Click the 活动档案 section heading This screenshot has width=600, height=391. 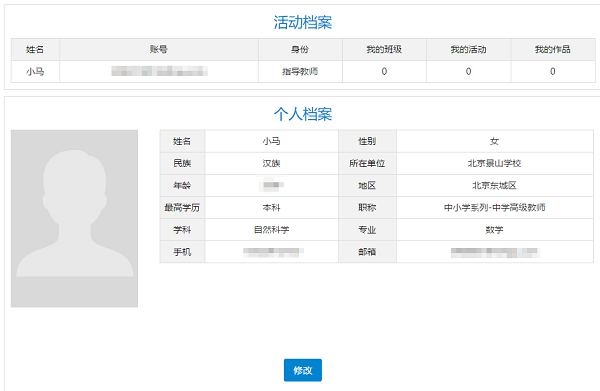coord(303,22)
